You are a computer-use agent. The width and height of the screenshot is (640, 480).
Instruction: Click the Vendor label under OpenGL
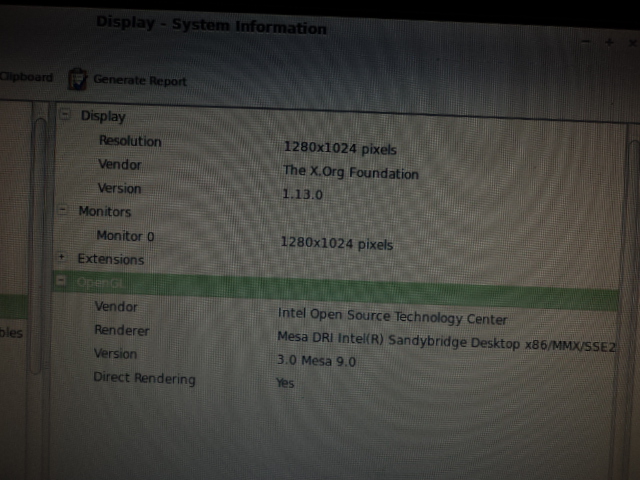point(116,307)
